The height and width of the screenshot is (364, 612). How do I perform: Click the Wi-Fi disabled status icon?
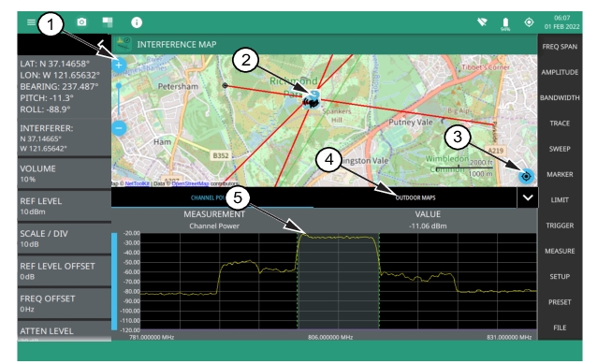point(483,22)
